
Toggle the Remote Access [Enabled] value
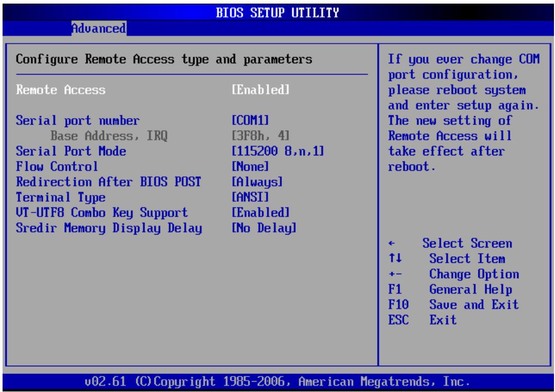(x=260, y=90)
